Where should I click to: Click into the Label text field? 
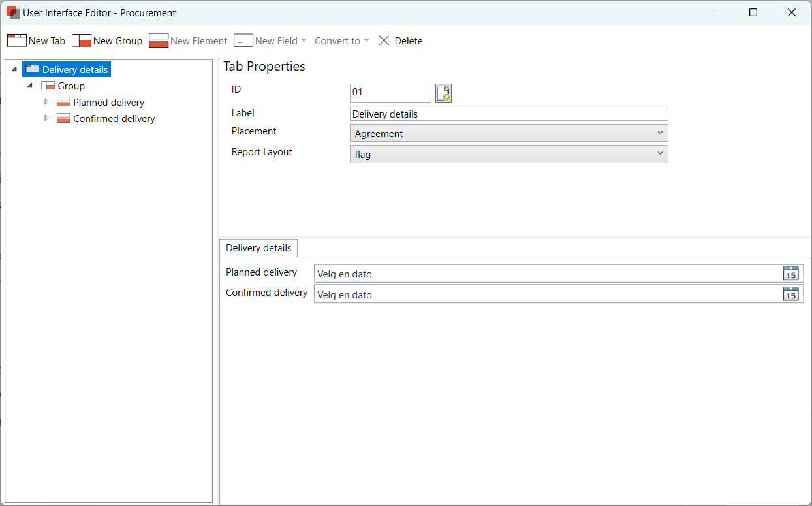508,114
